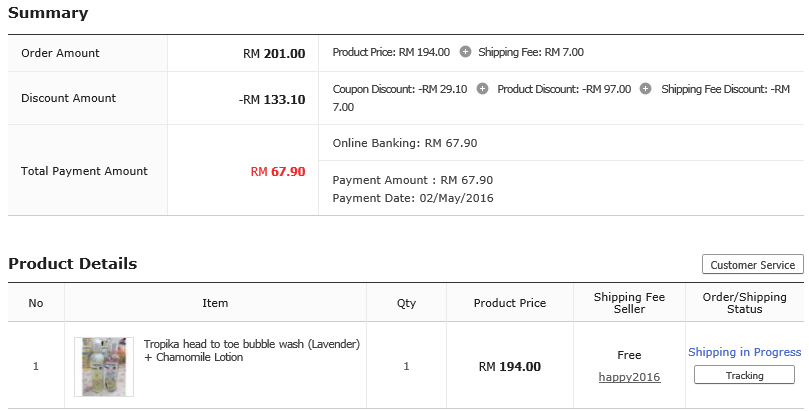Click the Product Details heading
Viewport: 809px width, 411px height.
pos(72,264)
